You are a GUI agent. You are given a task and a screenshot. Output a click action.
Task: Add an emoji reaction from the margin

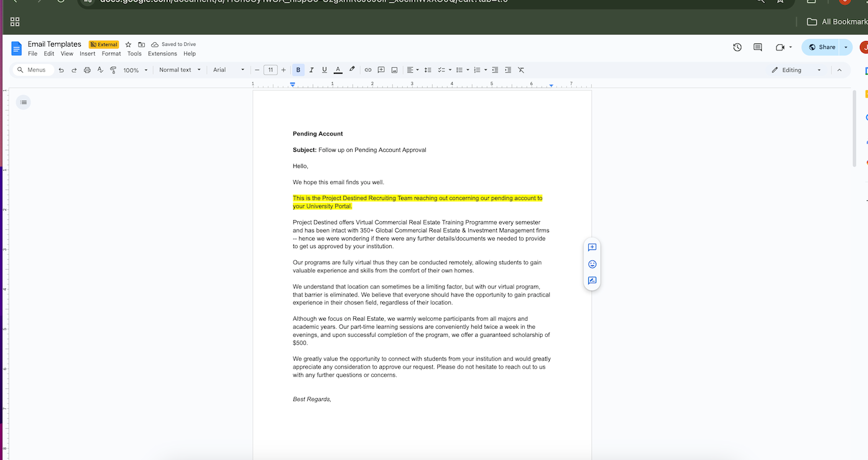tap(592, 264)
